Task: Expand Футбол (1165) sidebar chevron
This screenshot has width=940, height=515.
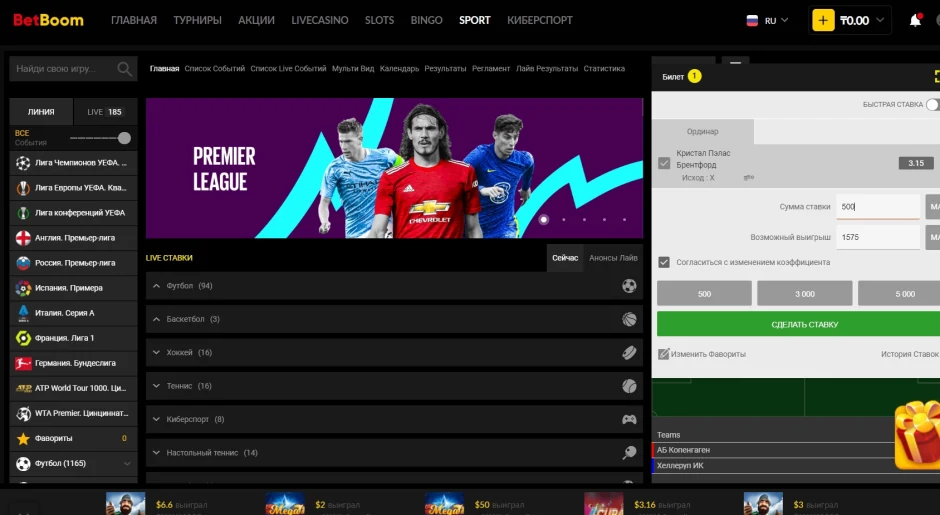Action: pyautogui.click(x=127, y=463)
